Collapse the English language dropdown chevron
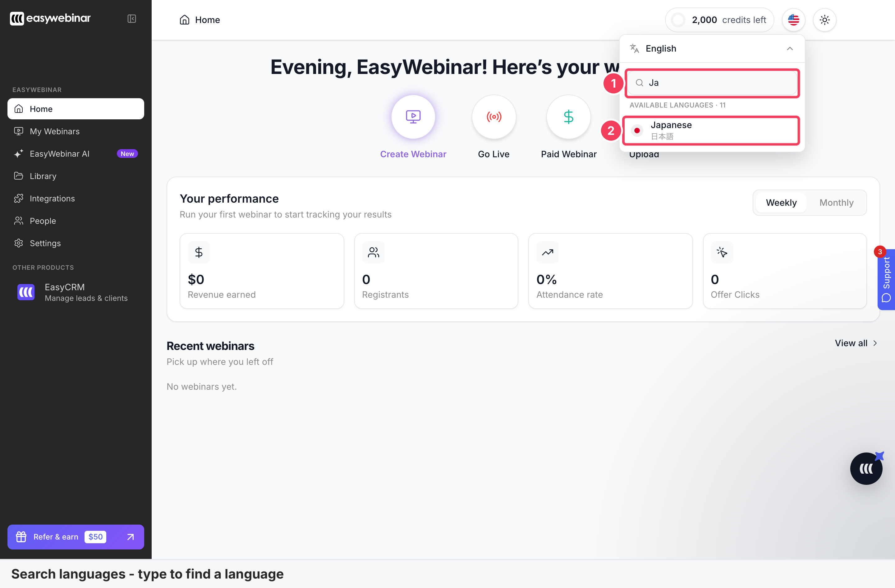Viewport: 895px width, 588px height. (x=790, y=48)
